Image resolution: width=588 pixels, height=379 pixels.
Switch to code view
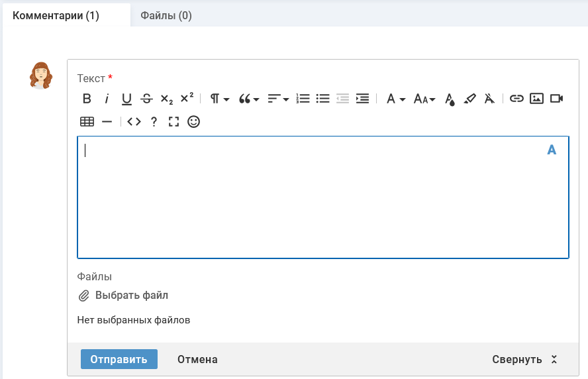click(x=134, y=121)
